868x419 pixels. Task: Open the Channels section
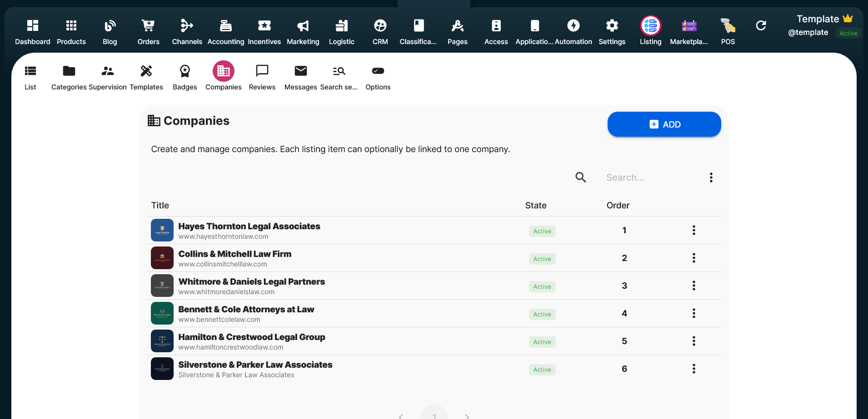point(187,32)
